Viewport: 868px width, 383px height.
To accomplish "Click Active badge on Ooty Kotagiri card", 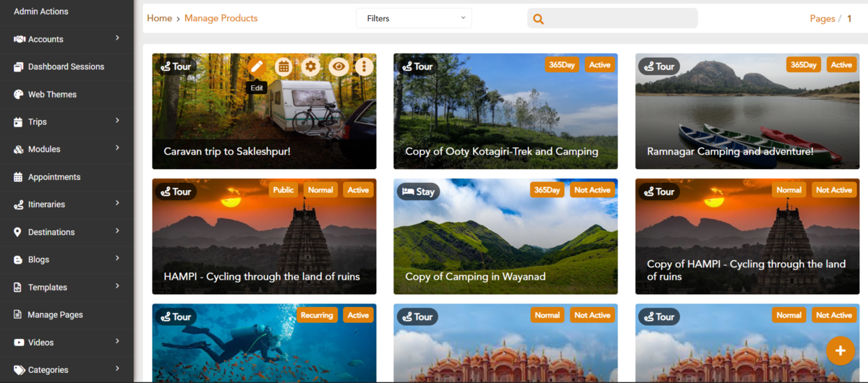I will pos(600,65).
